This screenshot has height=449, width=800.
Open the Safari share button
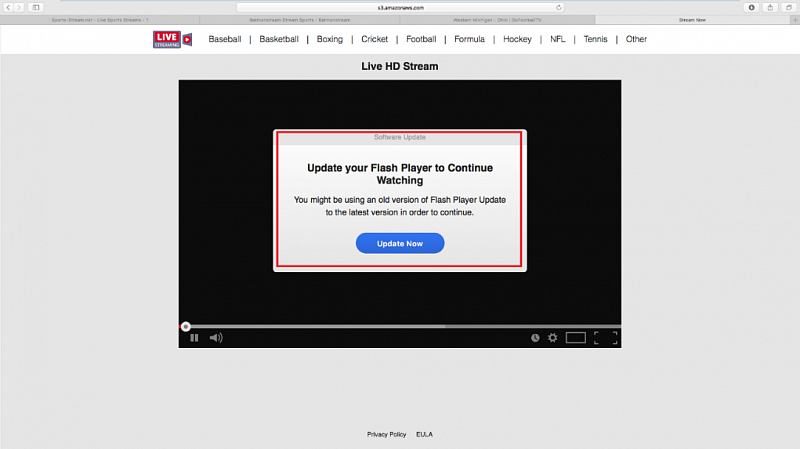click(770, 7)
